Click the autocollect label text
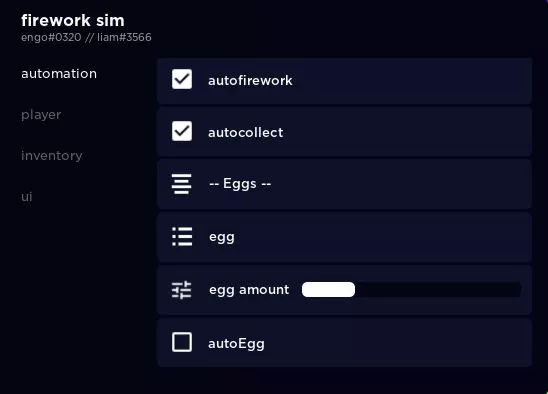The height and width of the screenshot is (394, 548). pyautogui.click(x=246, y=132)
